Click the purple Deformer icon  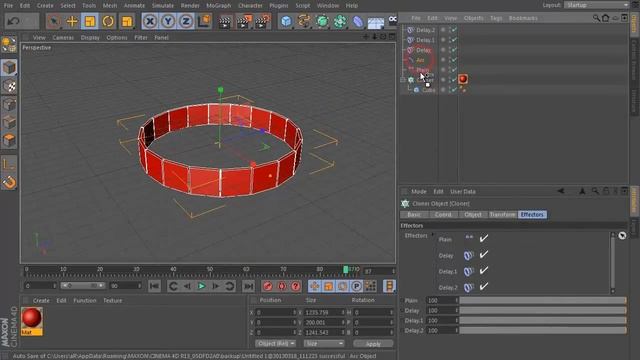pos(358,21)
